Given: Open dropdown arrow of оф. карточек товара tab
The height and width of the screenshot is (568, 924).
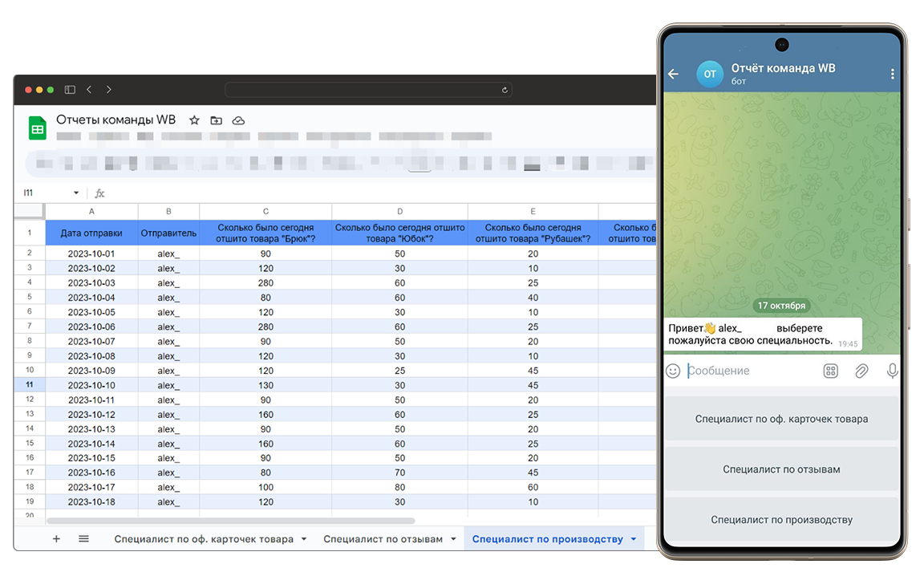Looking at the screenshot, I should coord(304,539).
